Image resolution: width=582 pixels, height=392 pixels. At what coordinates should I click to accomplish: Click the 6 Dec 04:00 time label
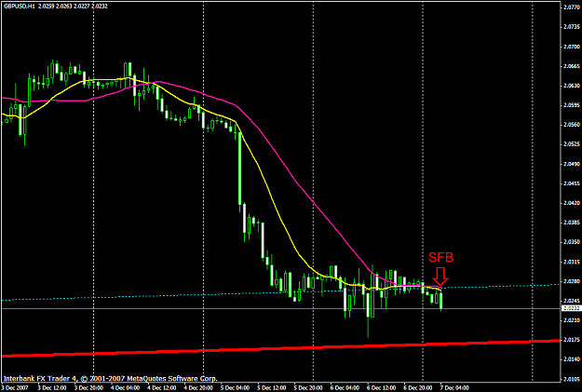click(x=345, y=388)
